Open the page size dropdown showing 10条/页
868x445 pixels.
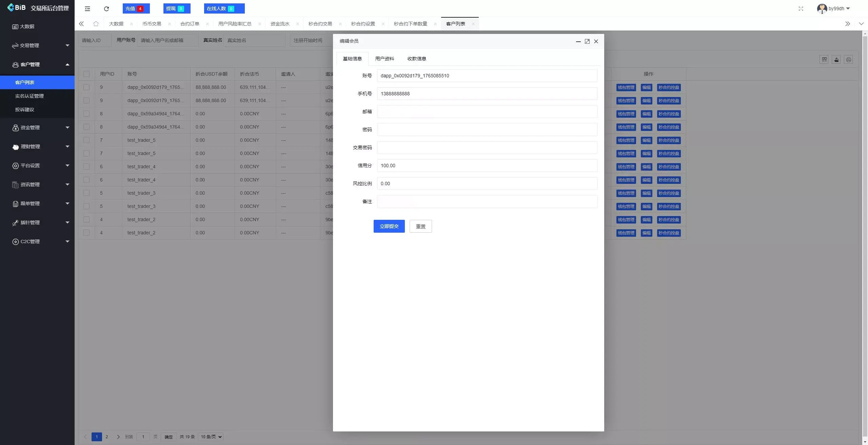point(210,437)
